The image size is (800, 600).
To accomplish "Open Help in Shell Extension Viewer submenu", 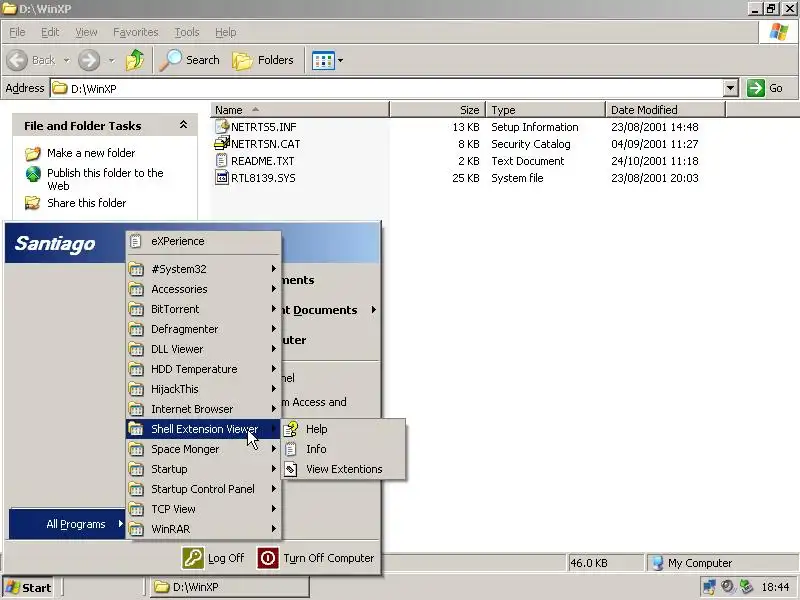I will (x=344, y=429).
